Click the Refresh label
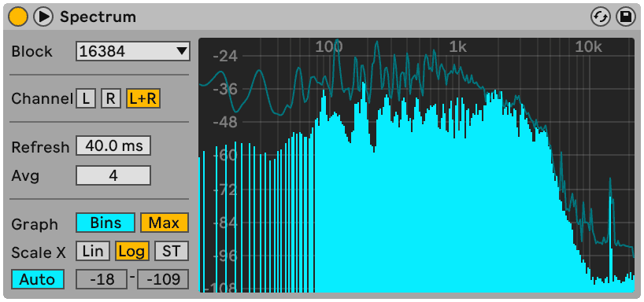This screenshot has width=644, height=302. coord(40,147)
